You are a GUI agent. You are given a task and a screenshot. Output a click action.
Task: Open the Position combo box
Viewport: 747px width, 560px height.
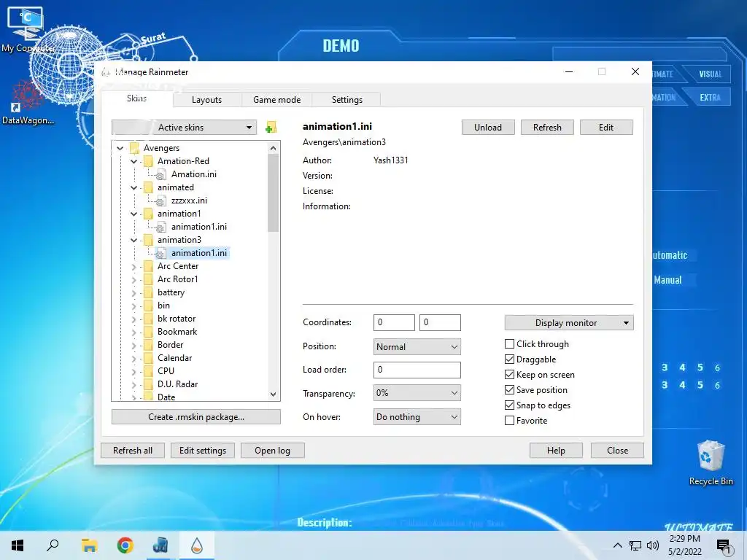[417, 346]
